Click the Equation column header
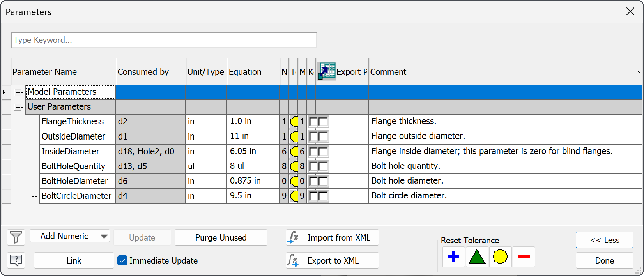The image size is (644, 276). pyautogui.click(x=253, y=72)
